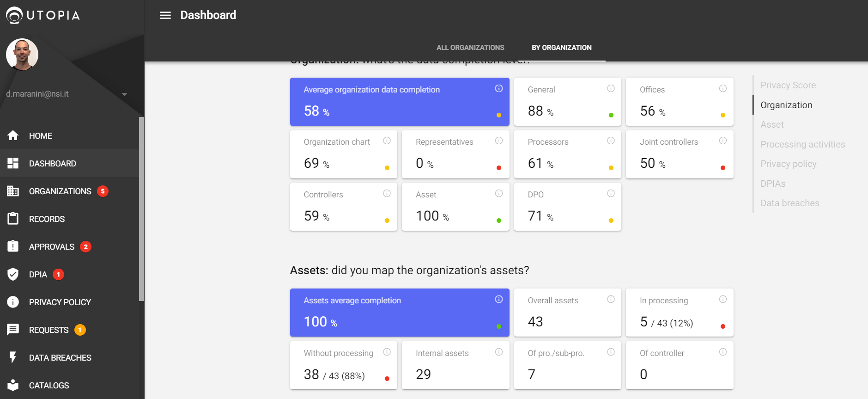Open Requests sidebar item

69,330
